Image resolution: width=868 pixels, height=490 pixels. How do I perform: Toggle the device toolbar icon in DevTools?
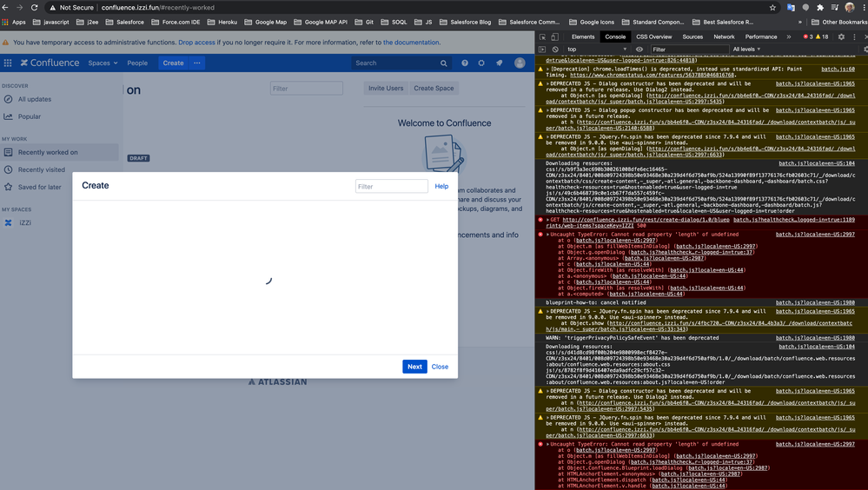coord(554,36)
